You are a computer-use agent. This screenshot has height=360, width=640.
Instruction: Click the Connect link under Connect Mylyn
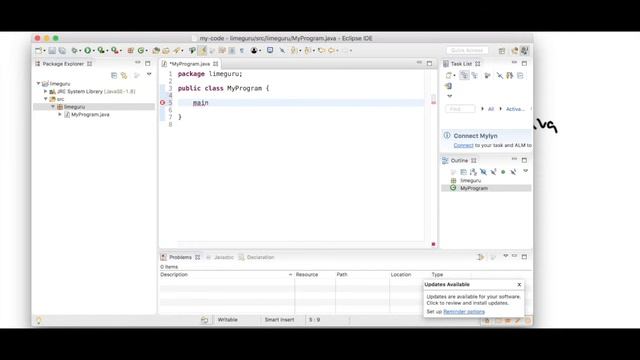tap(463, 145)
